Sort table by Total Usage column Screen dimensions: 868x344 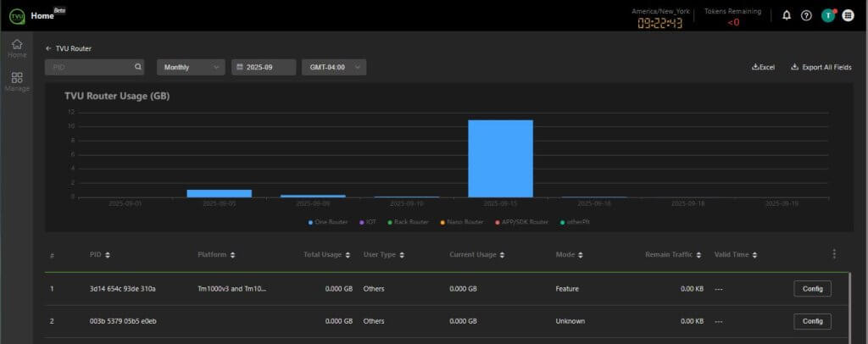[326, 254]
